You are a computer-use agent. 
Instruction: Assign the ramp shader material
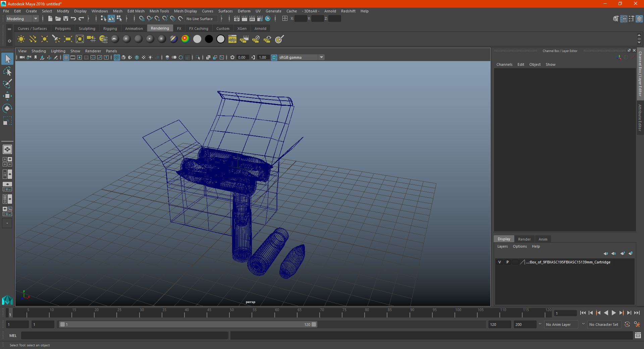(x=185, y=39)
